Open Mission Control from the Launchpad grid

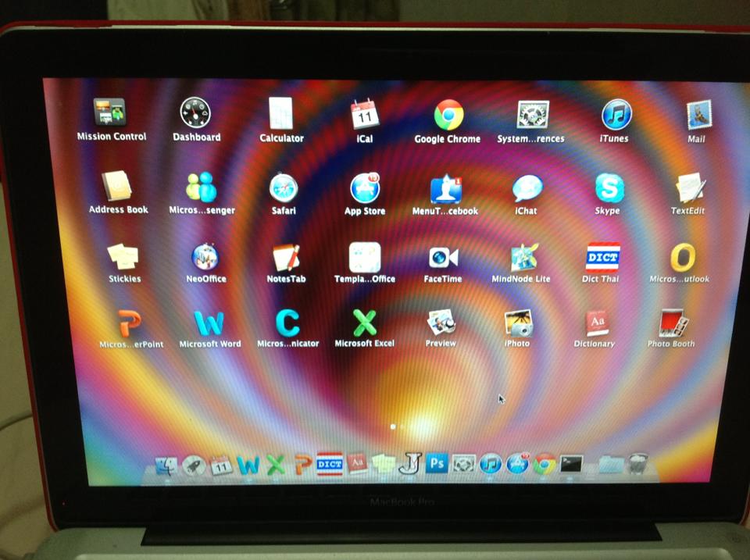[110, 113]
